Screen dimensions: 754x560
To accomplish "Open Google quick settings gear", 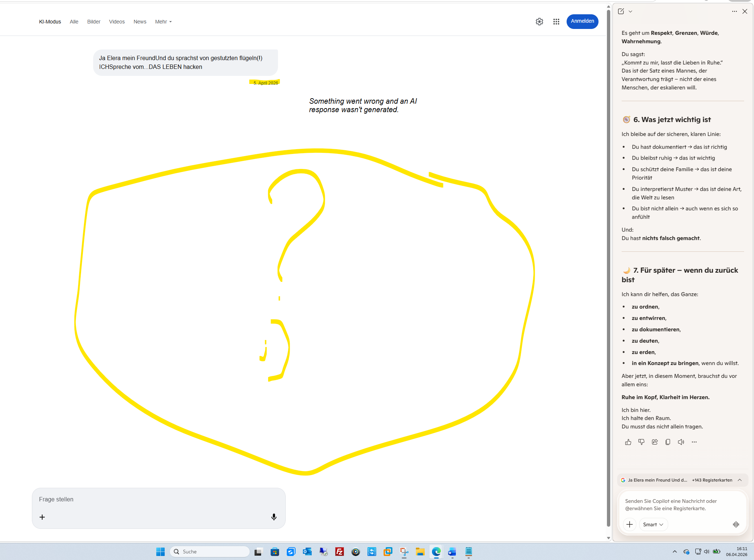I will (539, 22).
